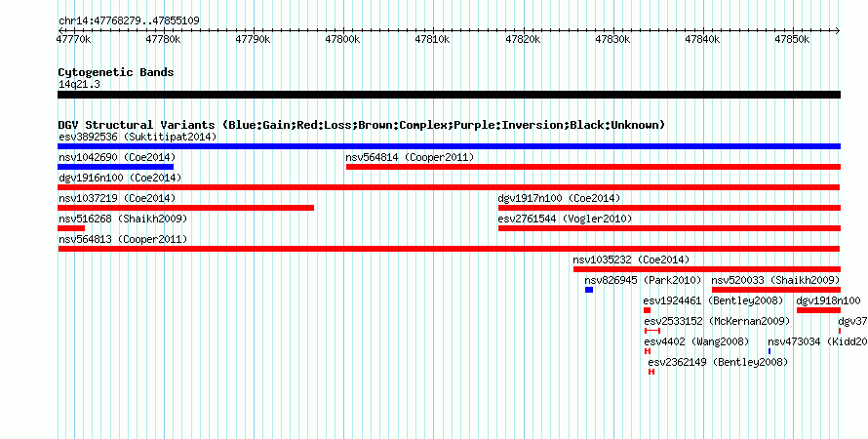Open nsv564813 (Cooper2011) variant label
The width and height of the screenshot is (868, 439).
[x=123, y=239]
